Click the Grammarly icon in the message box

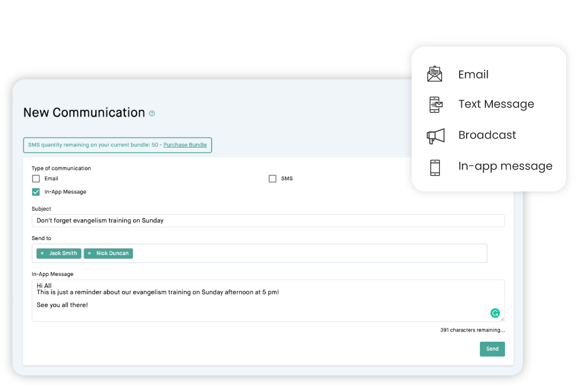[495, 313]
